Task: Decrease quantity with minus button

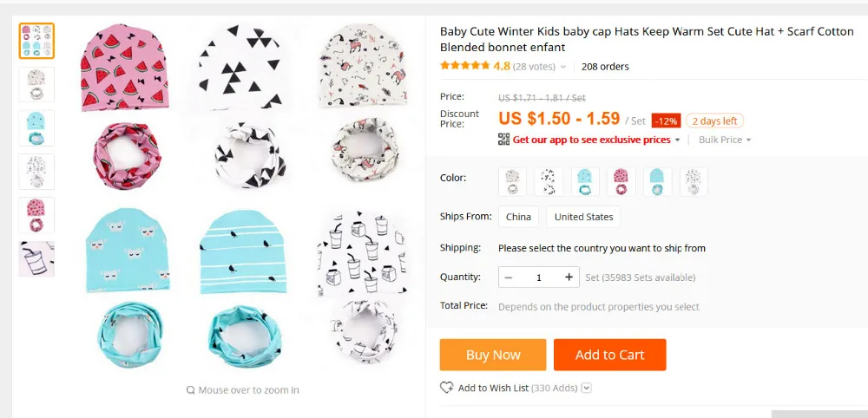Action: click(x=509, y=278)
